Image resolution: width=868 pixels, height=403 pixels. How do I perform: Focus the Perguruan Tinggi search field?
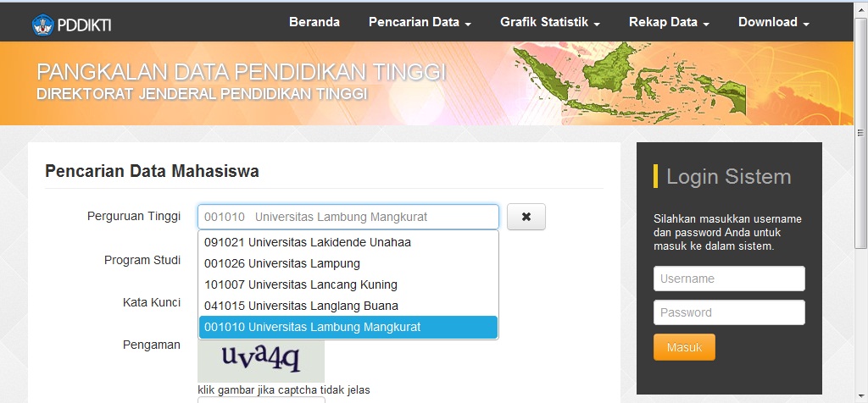(348, 217)
